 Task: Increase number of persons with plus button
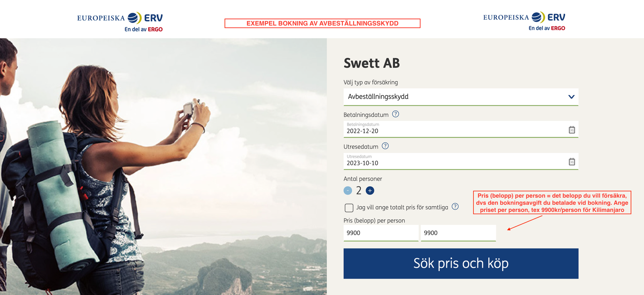(x=370, y=191)
